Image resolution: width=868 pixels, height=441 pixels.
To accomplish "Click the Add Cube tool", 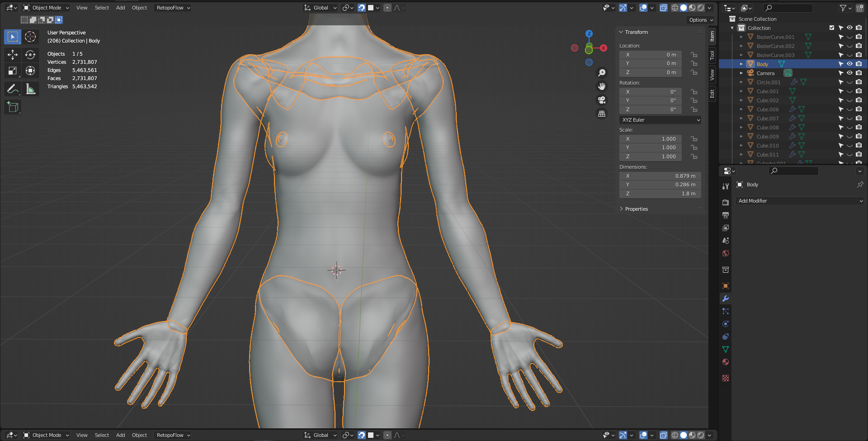I will (x=13, y=107).
